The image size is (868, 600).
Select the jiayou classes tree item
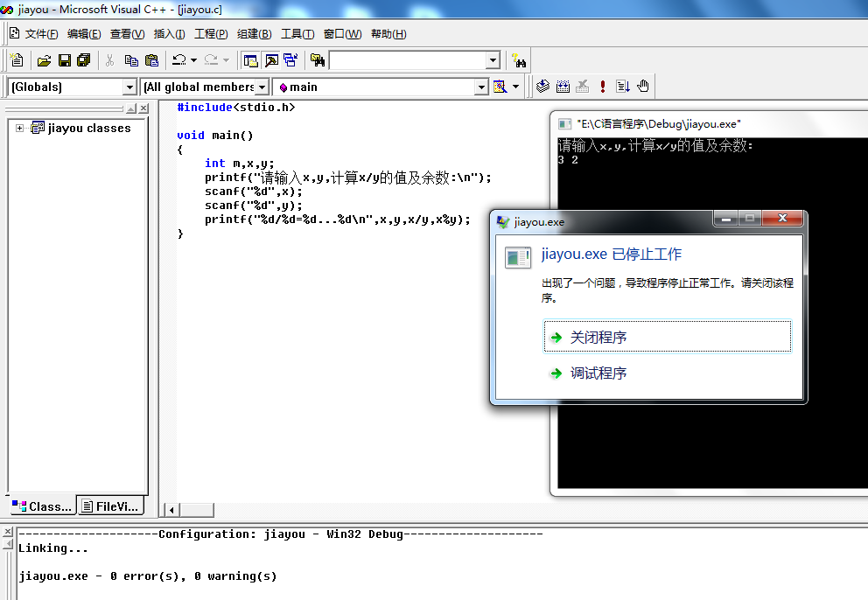[89, 128]
